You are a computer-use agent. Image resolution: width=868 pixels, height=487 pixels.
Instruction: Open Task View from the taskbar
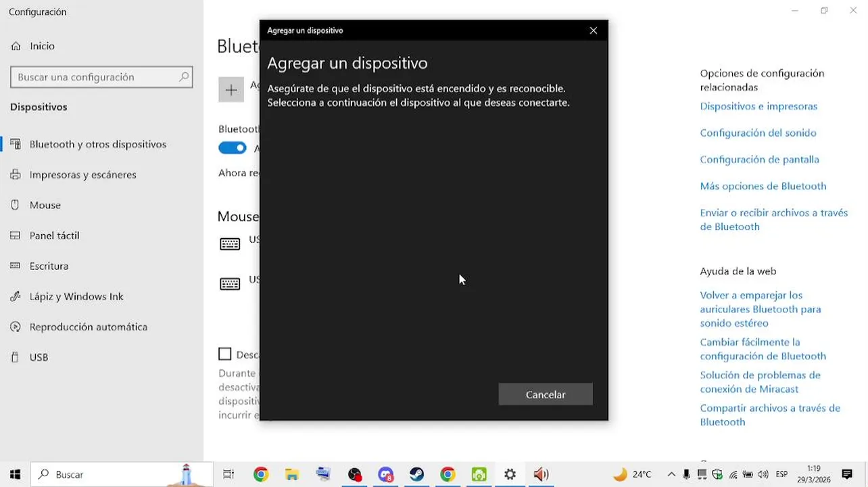(228, 474)
